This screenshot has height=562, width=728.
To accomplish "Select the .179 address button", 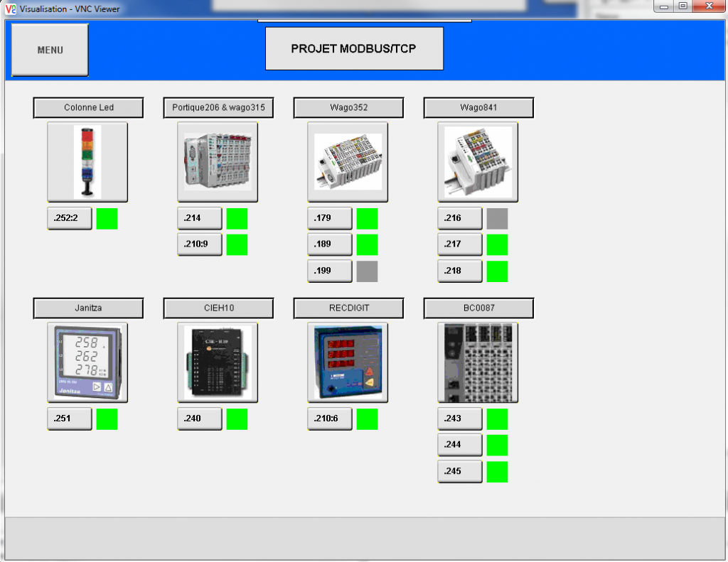I will pyautogui.click(x=330, y=218).
